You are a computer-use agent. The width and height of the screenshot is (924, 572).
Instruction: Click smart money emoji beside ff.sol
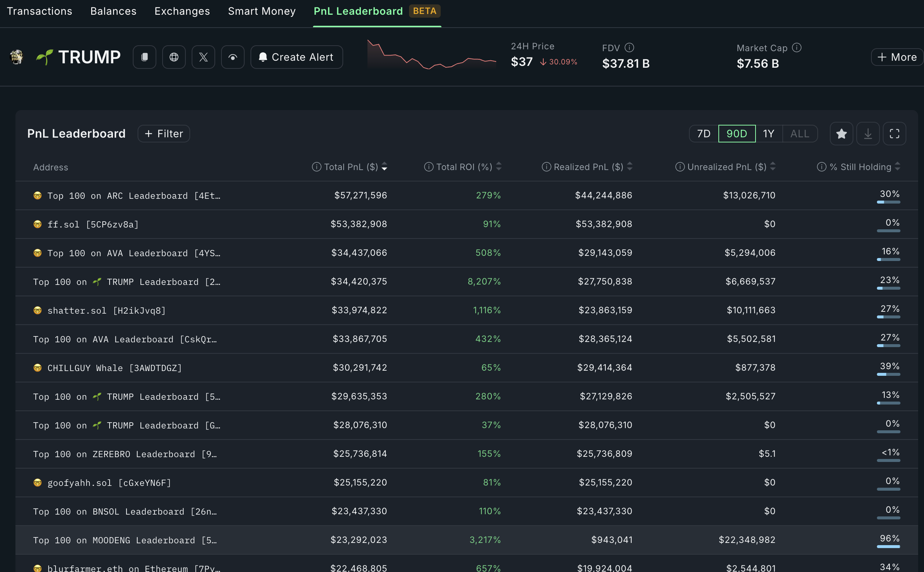tap(38, 224)
